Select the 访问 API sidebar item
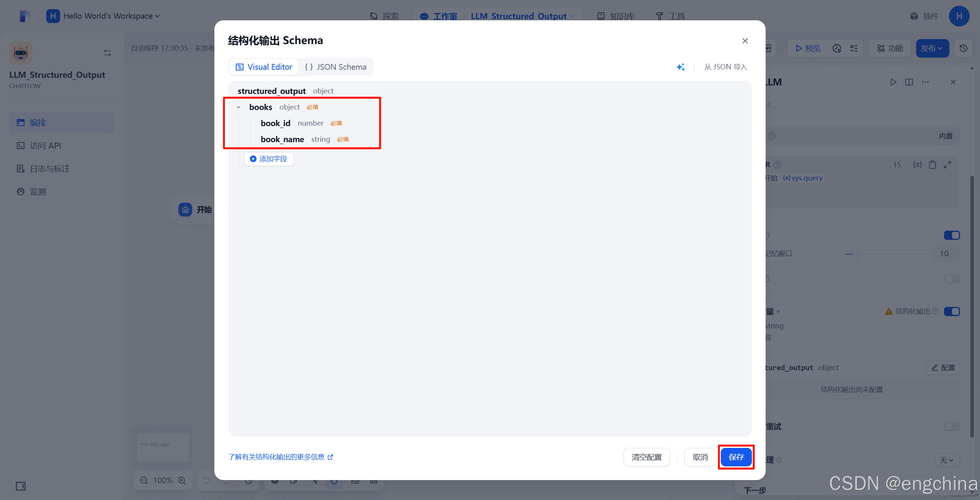Image resolution: width=980 pixels, height=500 pixels. click(x=45, y=146)
